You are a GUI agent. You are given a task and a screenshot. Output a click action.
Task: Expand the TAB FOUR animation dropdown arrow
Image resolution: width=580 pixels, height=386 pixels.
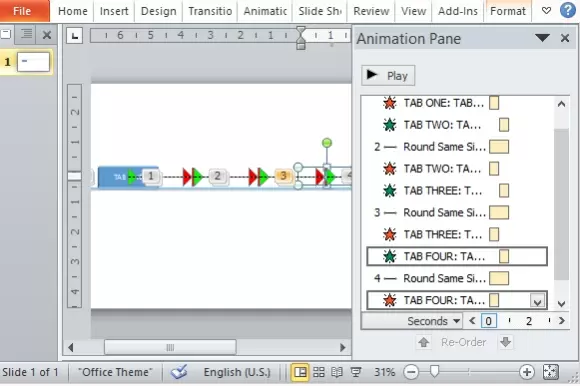537,301
